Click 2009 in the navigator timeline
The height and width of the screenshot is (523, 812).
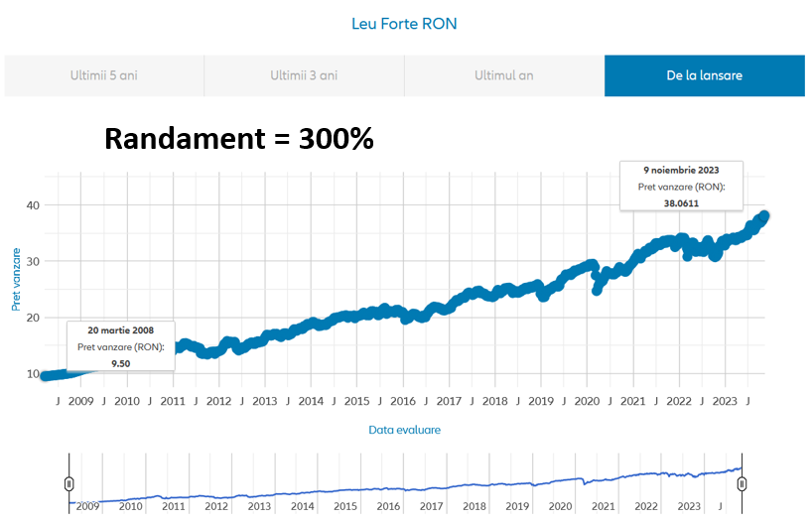[87, 506]
